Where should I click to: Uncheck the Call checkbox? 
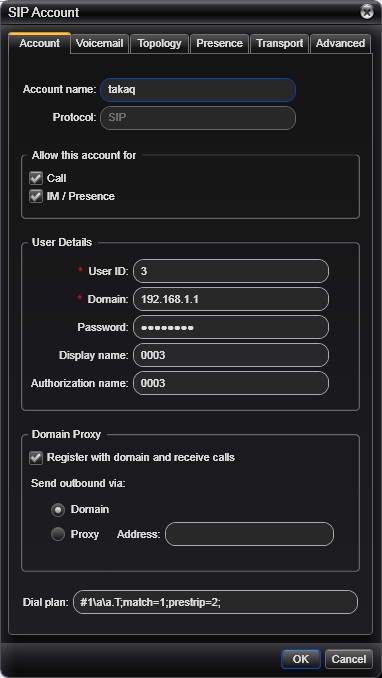36,178
